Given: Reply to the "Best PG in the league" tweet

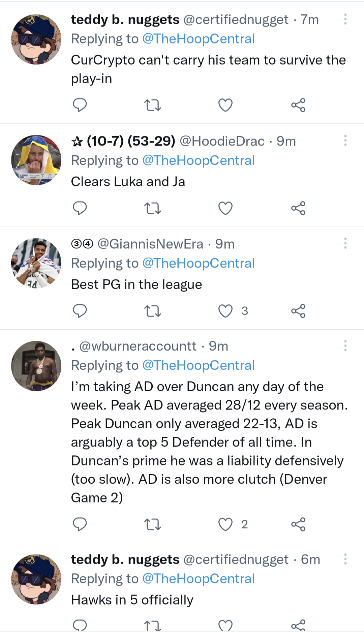Looking at the screenshot, I should click(80, 311).
